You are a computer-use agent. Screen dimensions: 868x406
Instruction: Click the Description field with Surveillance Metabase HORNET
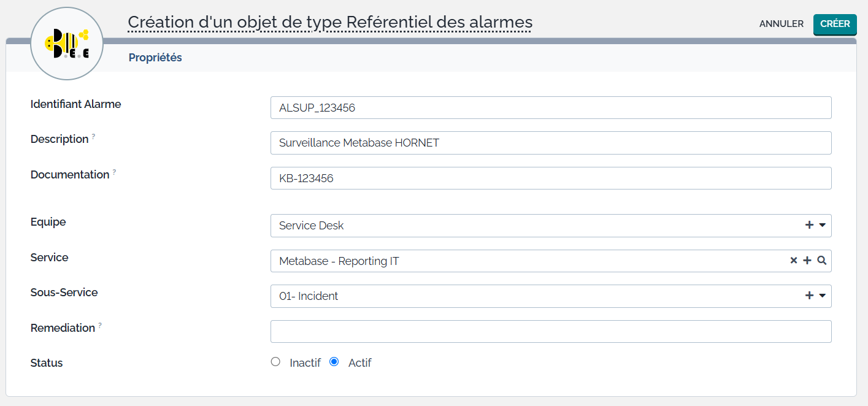[551, 143]
